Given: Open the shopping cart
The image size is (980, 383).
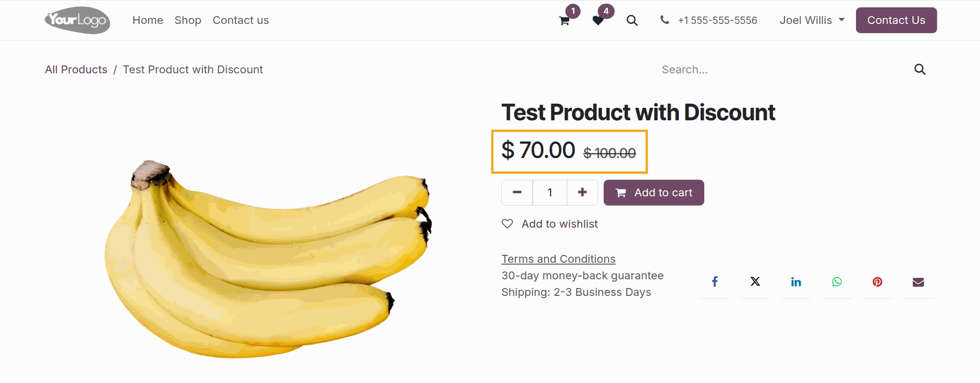Looking at the screenshot, I should coord(563,20).
